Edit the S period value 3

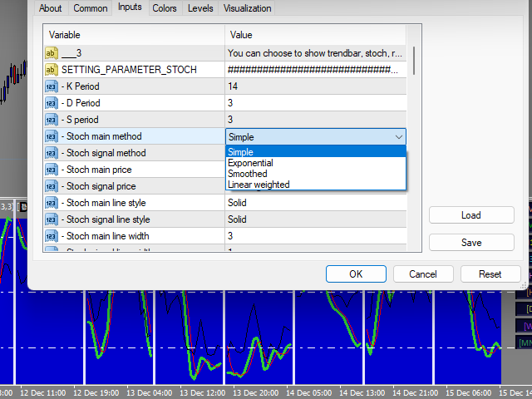click(x=316, y=120)
